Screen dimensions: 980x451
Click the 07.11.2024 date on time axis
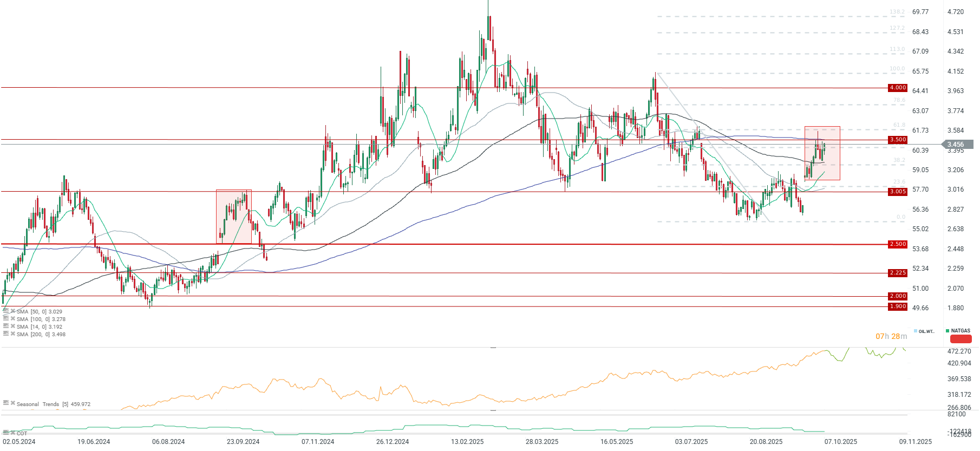point(318,442)
